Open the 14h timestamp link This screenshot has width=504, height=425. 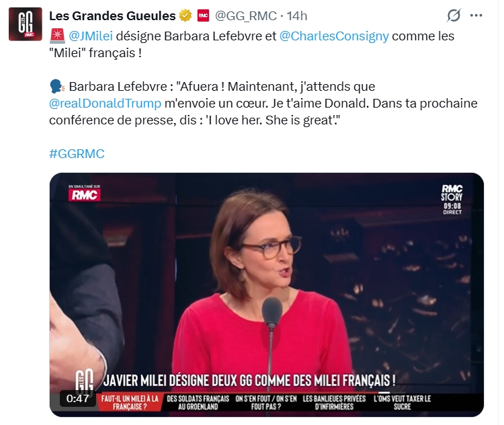pyautogui.click(x=297, y=15)
